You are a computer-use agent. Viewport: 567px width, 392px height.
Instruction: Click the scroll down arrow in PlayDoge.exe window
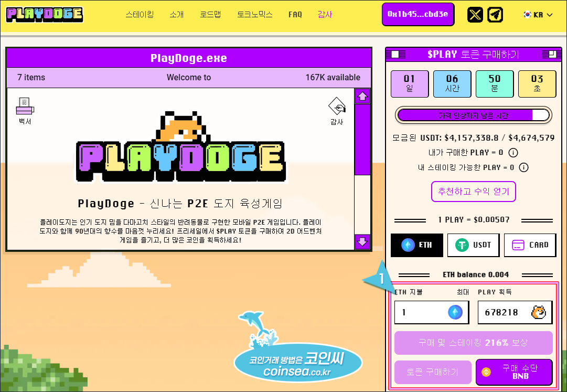pyautogui.click(x=362, y=241)
